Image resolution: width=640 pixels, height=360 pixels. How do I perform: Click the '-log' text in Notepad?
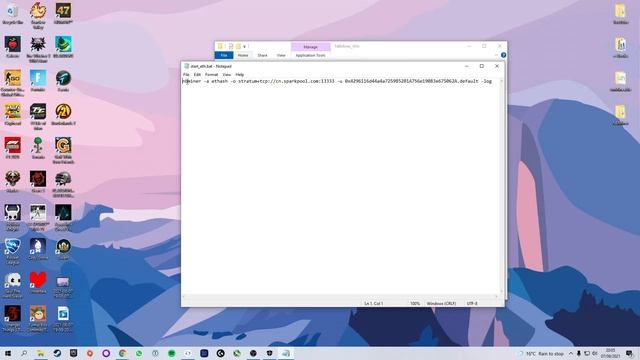point(487,81)
